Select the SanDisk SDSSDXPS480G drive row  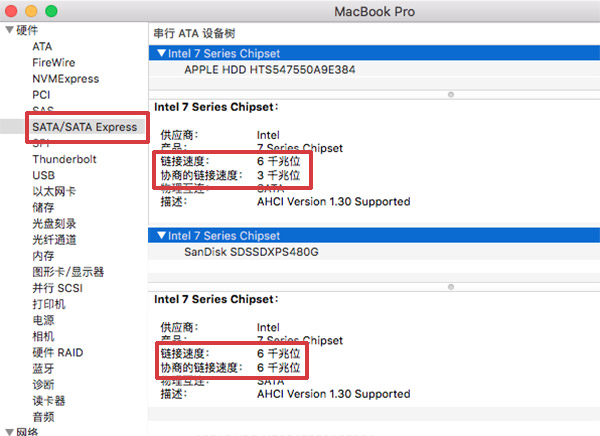point(251,252)
